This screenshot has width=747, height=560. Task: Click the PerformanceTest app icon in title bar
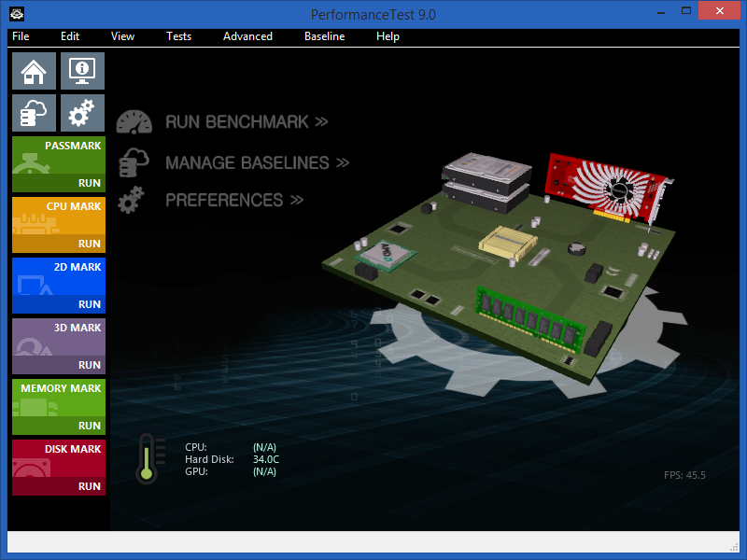click(17, 14)
